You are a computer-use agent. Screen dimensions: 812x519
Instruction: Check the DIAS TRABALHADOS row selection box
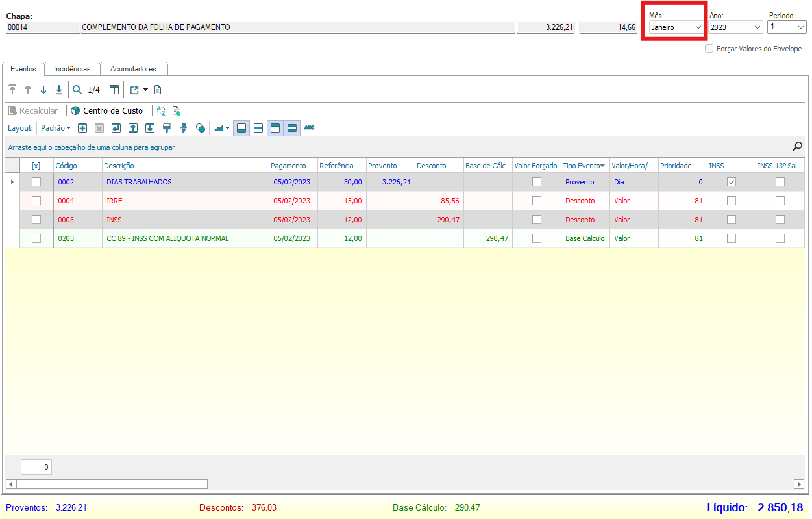36,182
